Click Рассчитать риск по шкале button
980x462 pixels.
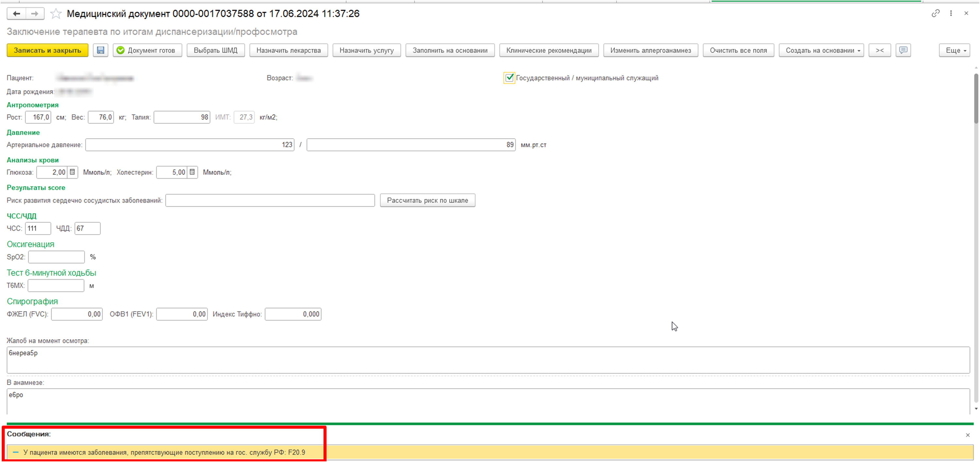(x=427, y=200)
